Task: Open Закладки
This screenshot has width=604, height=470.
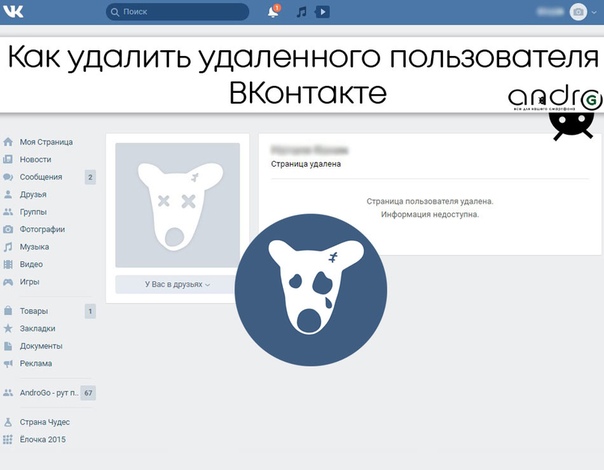Action: point(37,329)
